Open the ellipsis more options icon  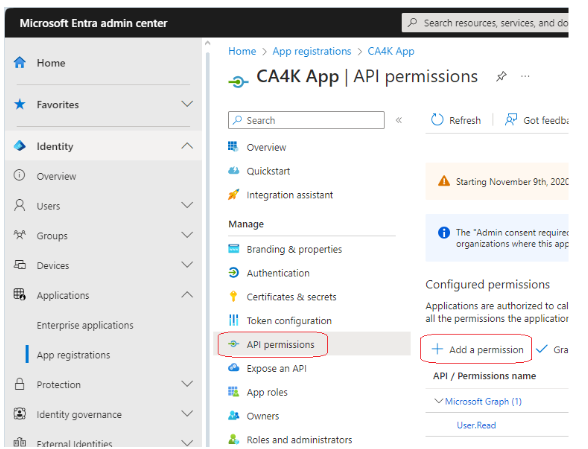[525, 77]
